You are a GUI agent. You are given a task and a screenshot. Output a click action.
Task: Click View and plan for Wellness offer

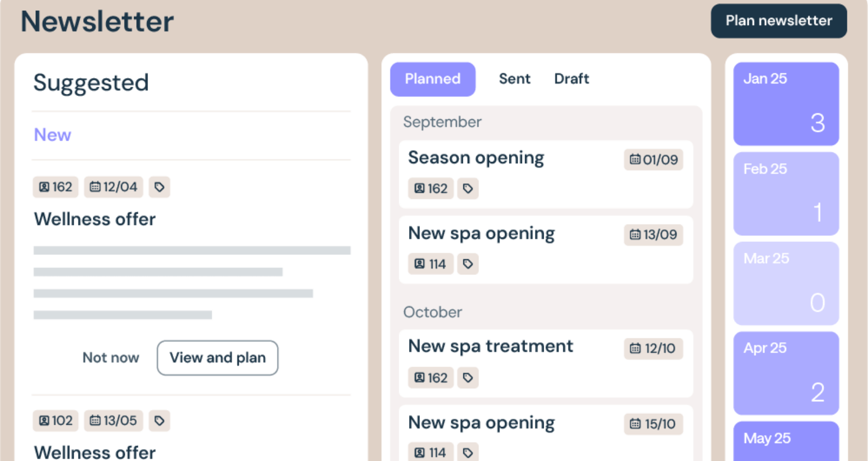click(x=218, y=358)
